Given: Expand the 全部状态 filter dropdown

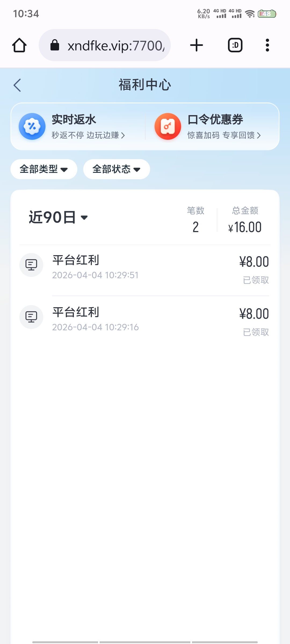Looking at the screenshot, I should pos(117,169).
